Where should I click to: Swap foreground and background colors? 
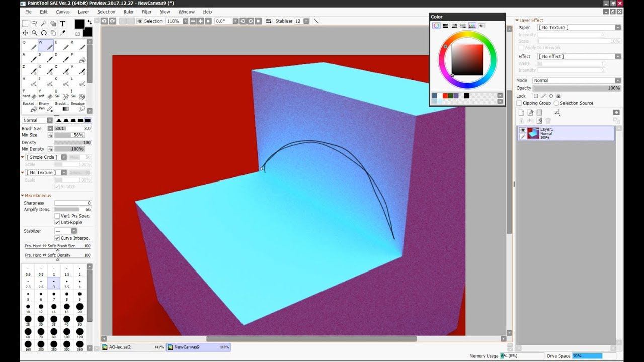click(x=89, y=22)
